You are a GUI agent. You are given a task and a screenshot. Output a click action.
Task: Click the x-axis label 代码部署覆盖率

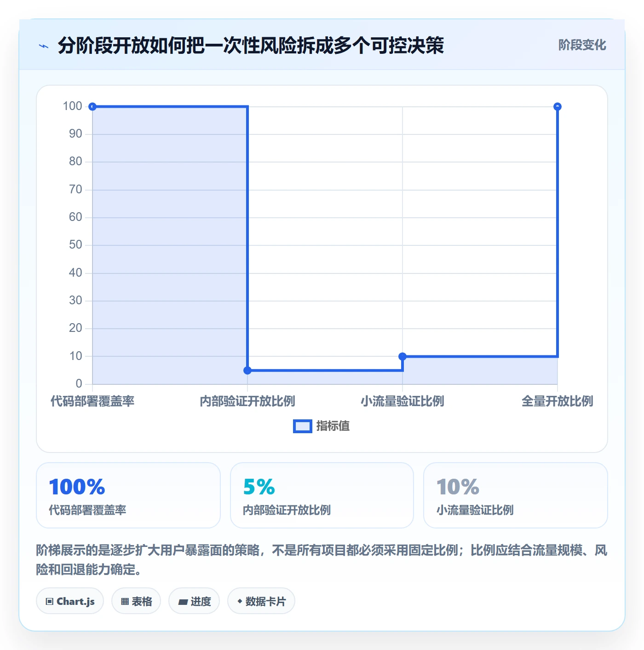coord(92,401)
